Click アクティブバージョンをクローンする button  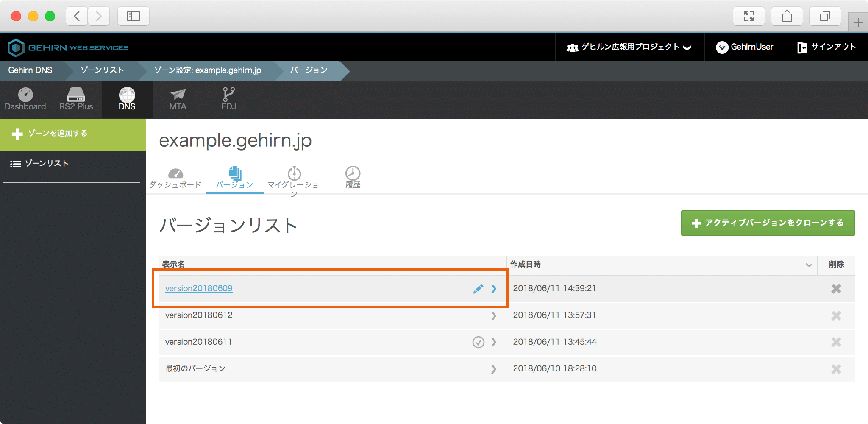[x=768, y=223]
